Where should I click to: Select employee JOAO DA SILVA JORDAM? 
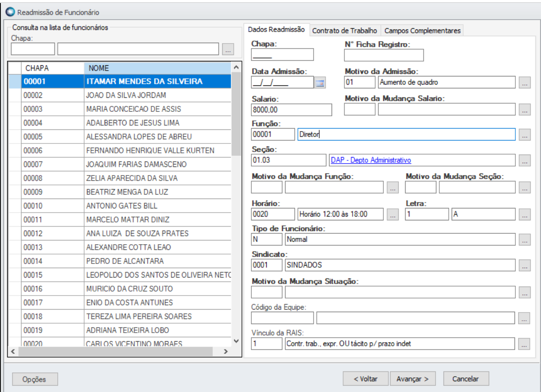[126, 95]
